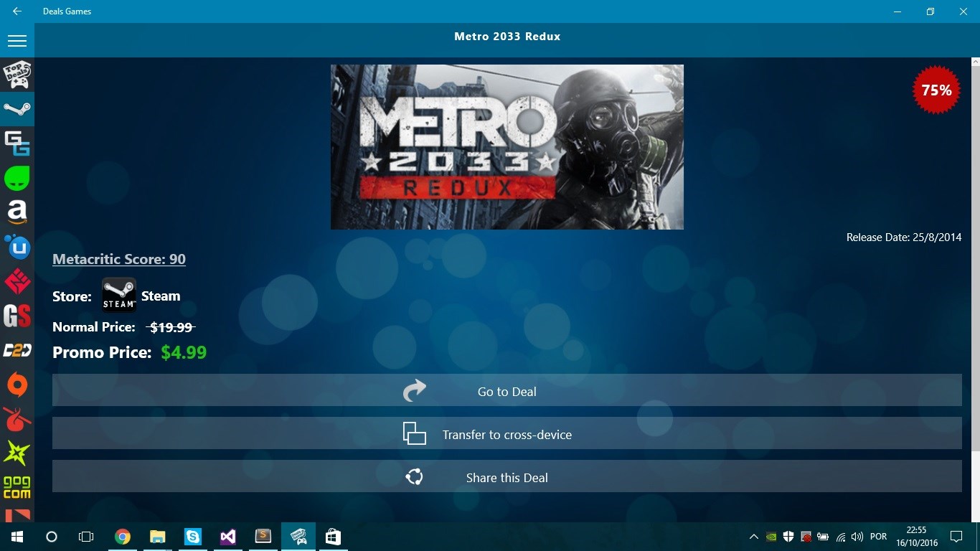Click the 75% discount badge

936,90
